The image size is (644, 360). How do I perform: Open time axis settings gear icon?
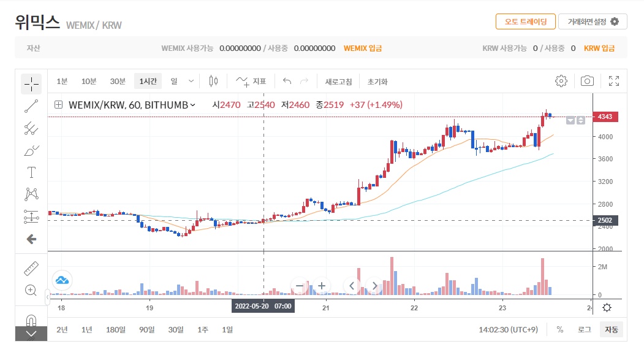click(x=607, y=307)
